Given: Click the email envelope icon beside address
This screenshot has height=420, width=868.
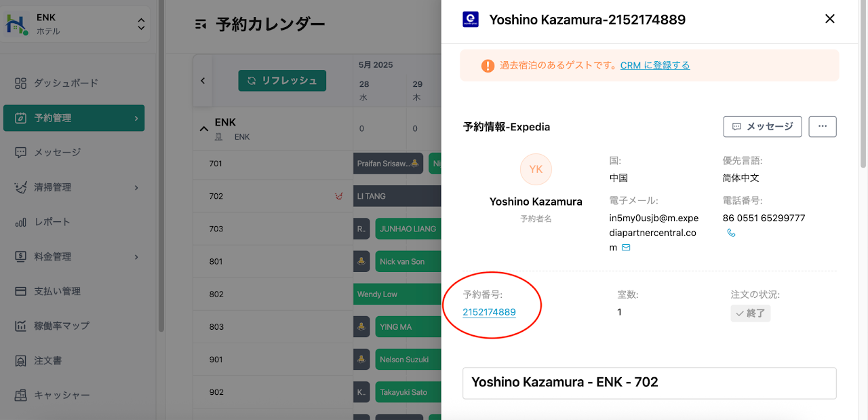Looking at the screenshot, I should pyautogui.click(x=626, y=248).
